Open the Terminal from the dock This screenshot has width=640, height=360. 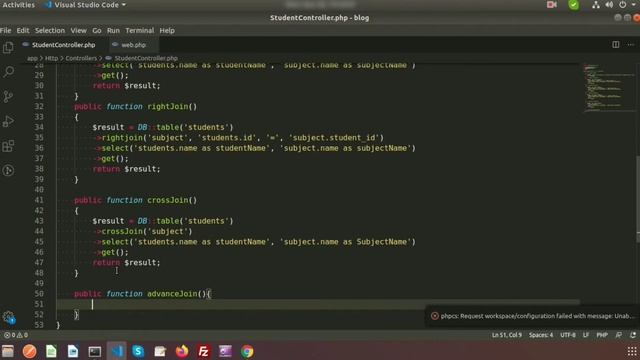coord(94,351)
